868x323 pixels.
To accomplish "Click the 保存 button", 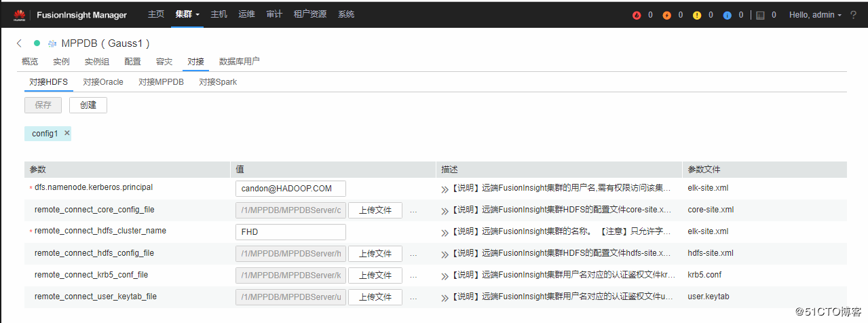I will 43,105.
